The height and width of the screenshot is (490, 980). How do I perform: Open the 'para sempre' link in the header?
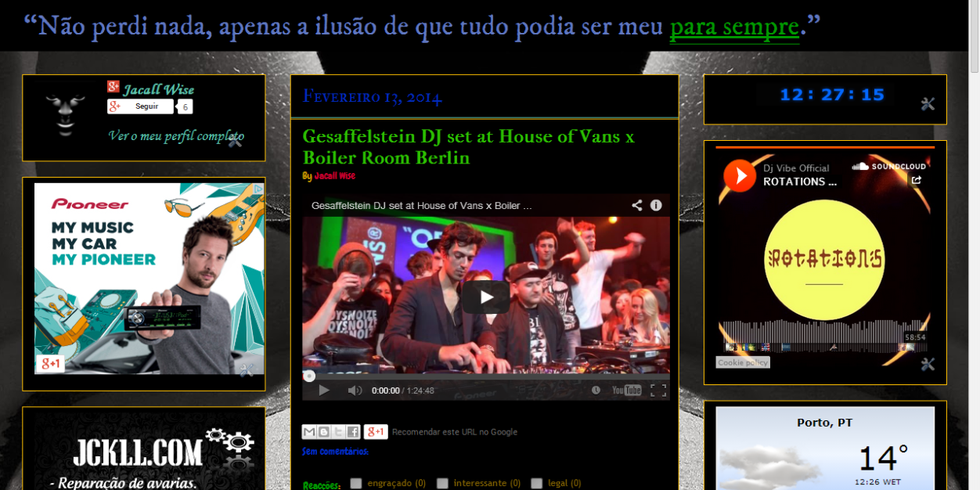click(x=734, y=27)
